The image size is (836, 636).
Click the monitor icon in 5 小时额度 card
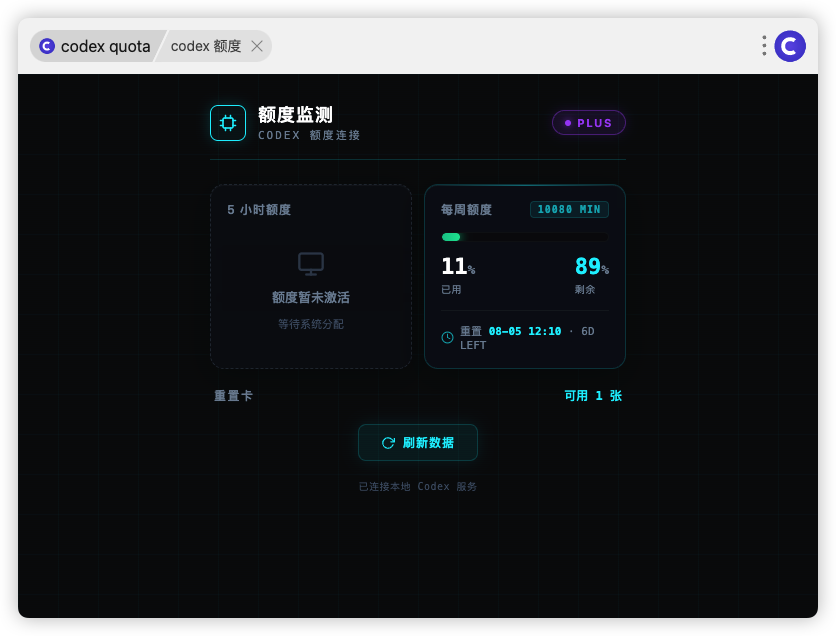(311, 264)
